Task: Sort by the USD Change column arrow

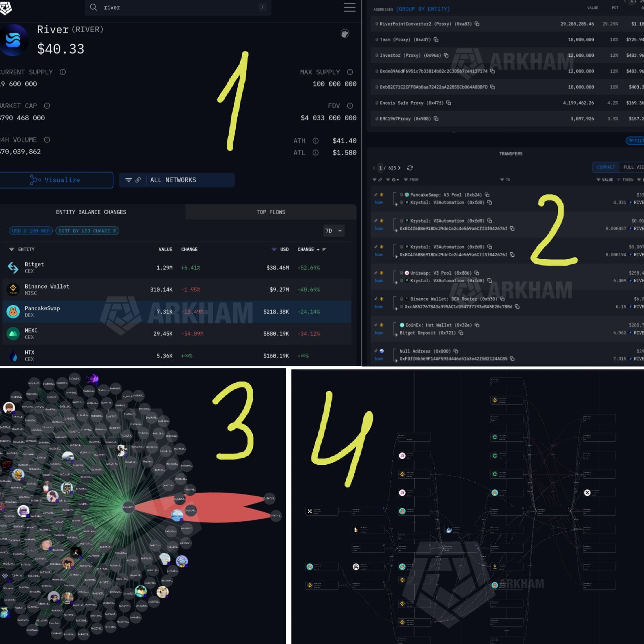Action: coord(318,250)
